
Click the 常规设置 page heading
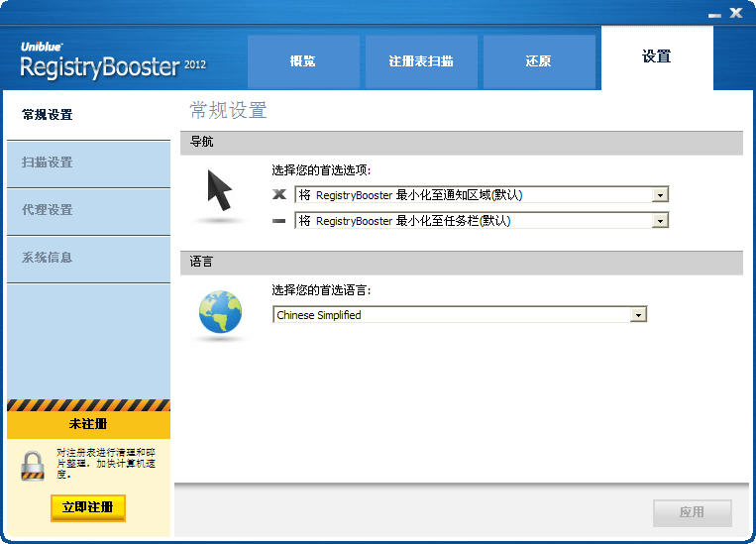tap(228, 110)
